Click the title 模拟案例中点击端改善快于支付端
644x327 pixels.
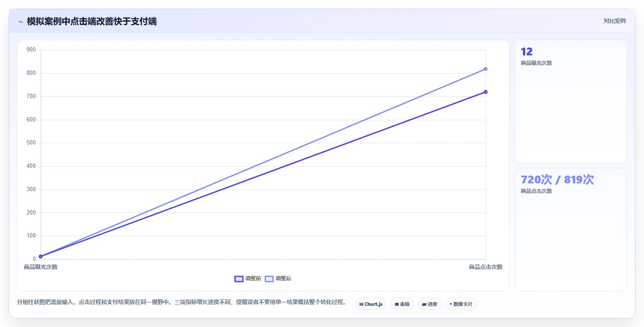tap(92, 22)
